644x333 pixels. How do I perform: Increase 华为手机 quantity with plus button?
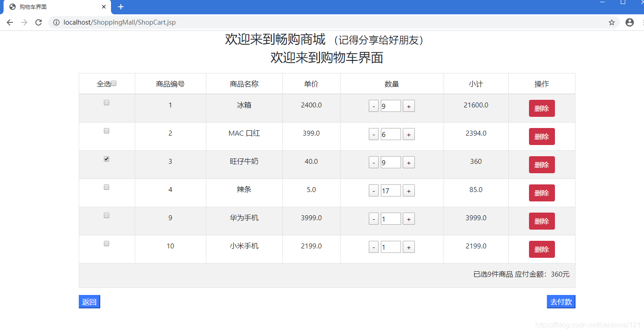409,219
